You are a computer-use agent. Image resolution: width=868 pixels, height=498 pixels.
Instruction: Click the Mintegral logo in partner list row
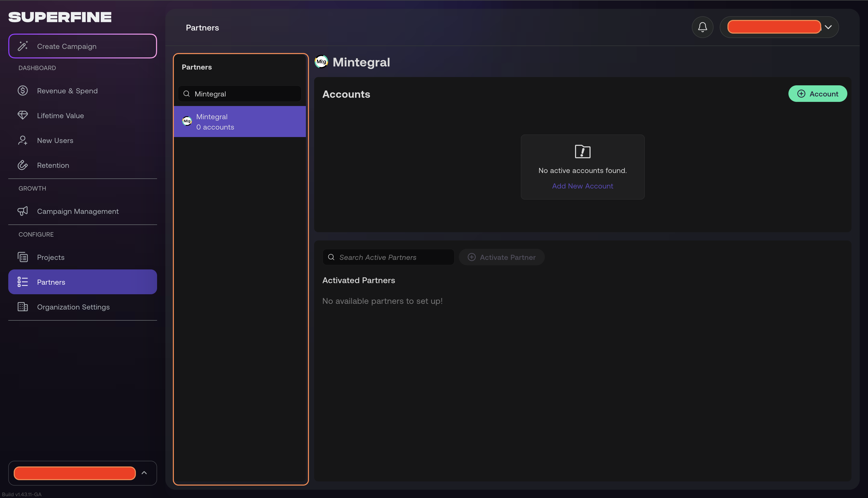[x=187, y=121]
